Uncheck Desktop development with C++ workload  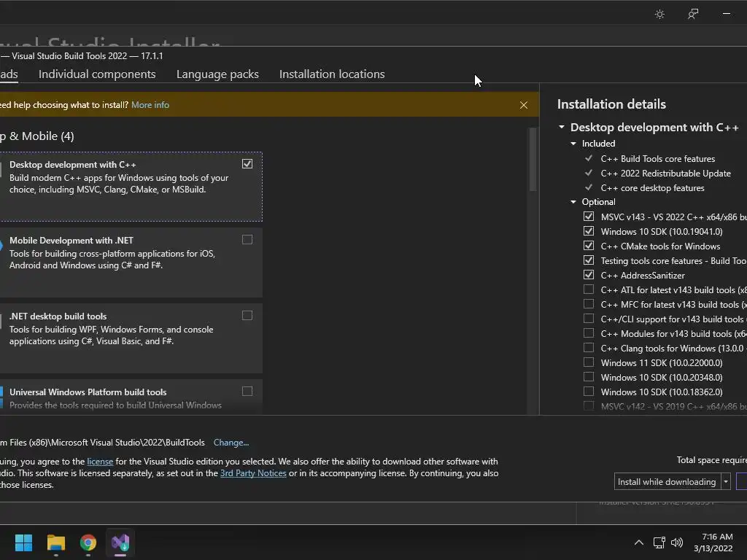coord(247,164)
